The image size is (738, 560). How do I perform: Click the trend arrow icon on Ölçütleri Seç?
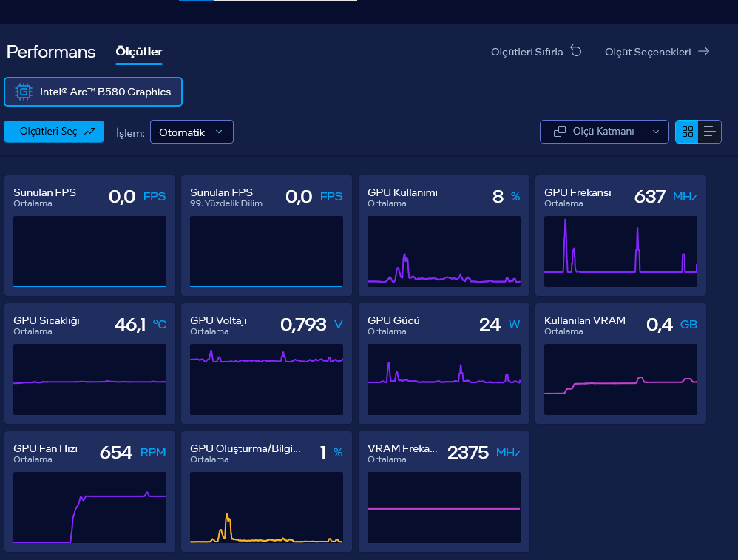point(89,132)
